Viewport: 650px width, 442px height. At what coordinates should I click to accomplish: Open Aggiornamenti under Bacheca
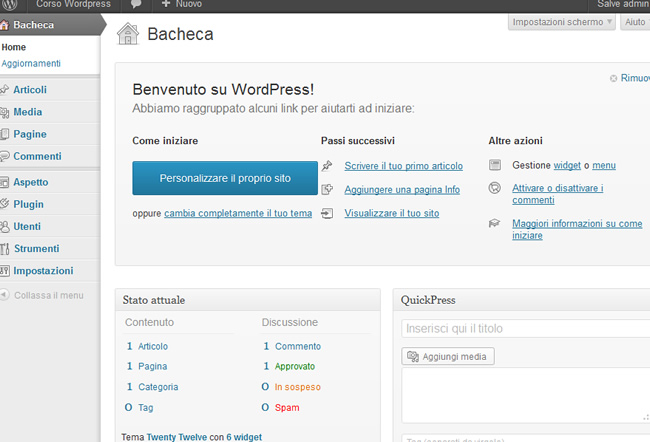(x=31, y=63)
